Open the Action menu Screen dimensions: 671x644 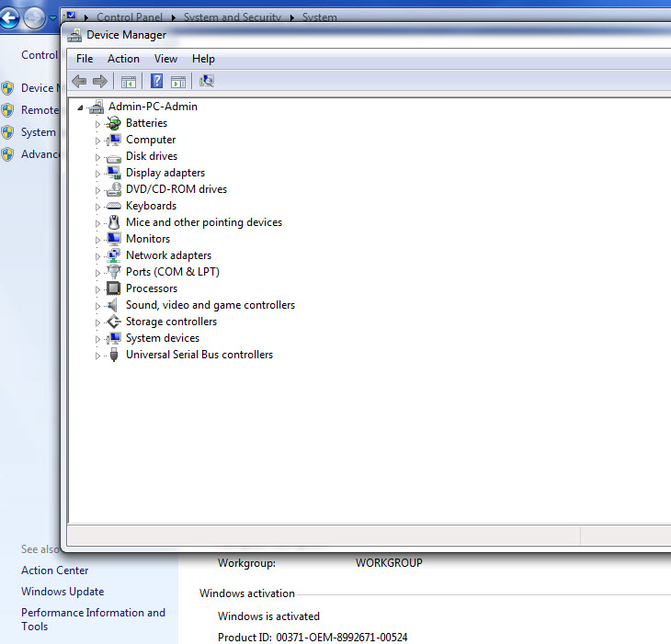(123, 59)
